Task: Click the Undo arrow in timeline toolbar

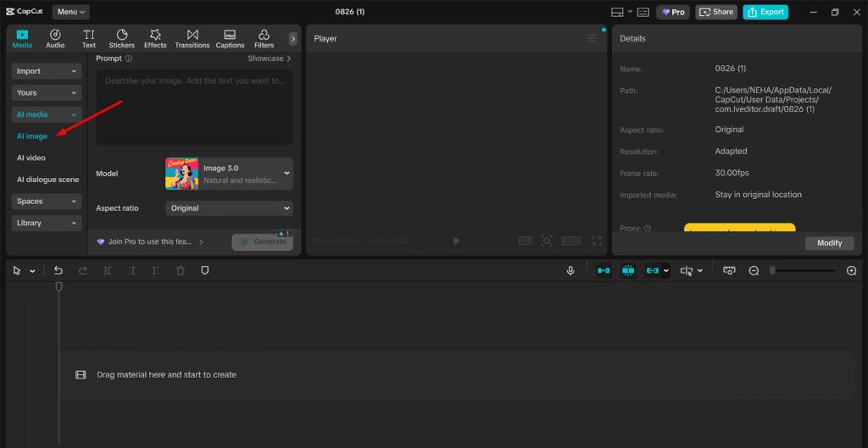Action: point(58,270)
